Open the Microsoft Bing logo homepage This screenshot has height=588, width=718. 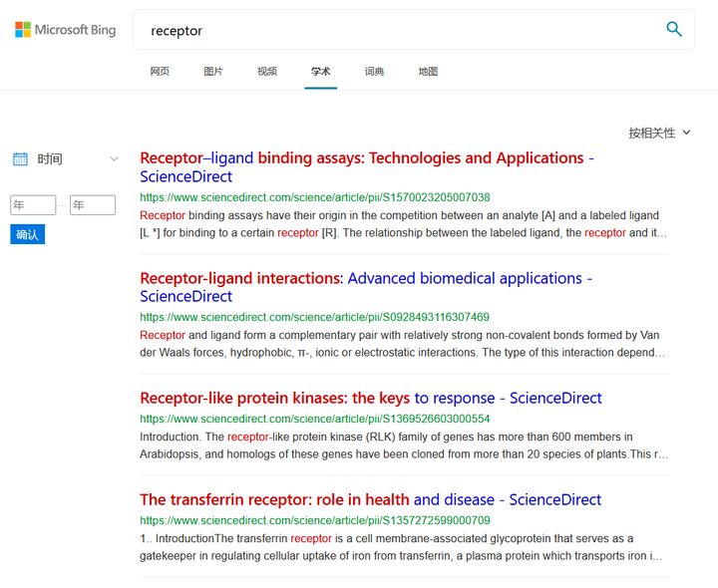tap(66, 30)
